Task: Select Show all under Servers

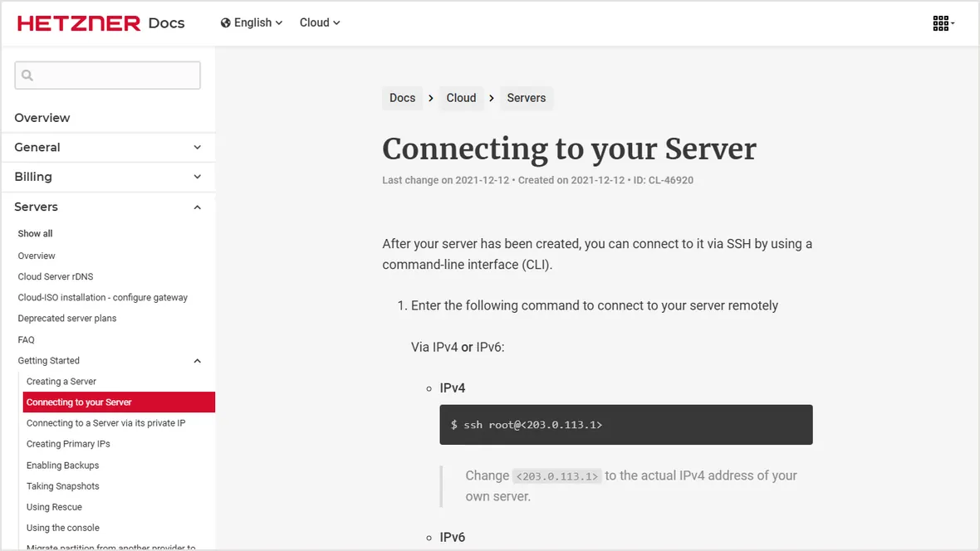Action: 35,233
